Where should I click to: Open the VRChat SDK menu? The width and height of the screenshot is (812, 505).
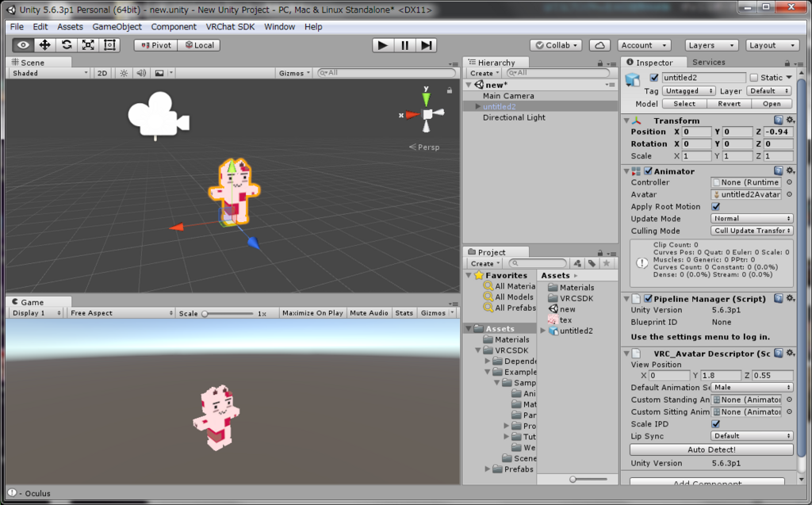coord(230,27)
